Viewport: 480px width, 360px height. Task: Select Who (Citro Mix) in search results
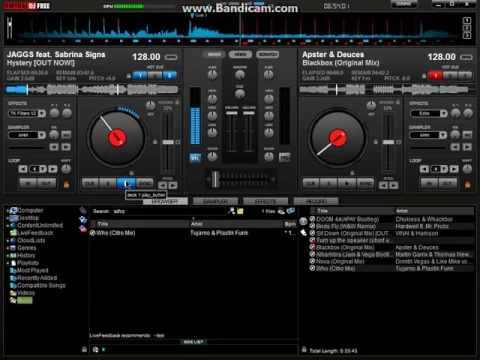point(193,233)
